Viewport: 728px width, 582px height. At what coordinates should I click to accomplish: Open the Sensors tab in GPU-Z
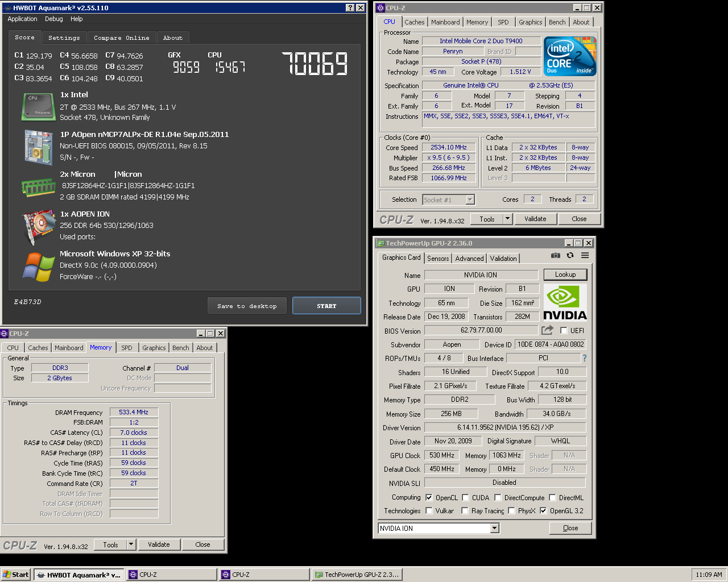[438, 258]
